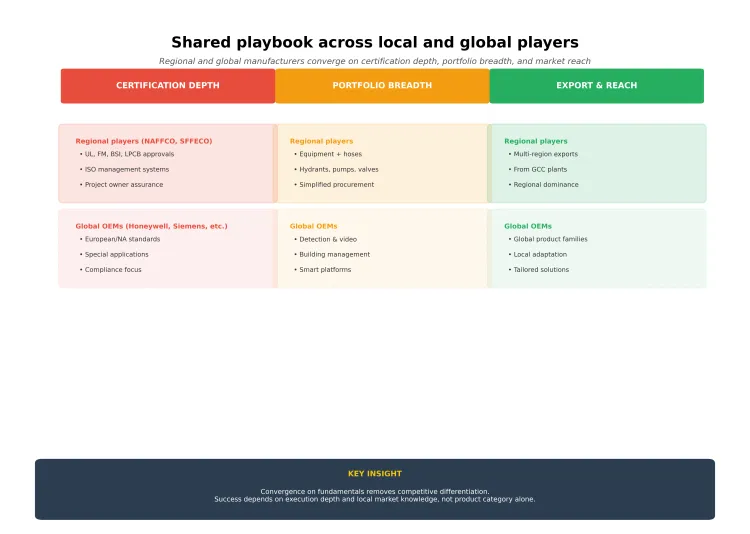This screenshot has height=534, width=750.
Task: Select the italic subtitle under the title
Action: (374, 62)
